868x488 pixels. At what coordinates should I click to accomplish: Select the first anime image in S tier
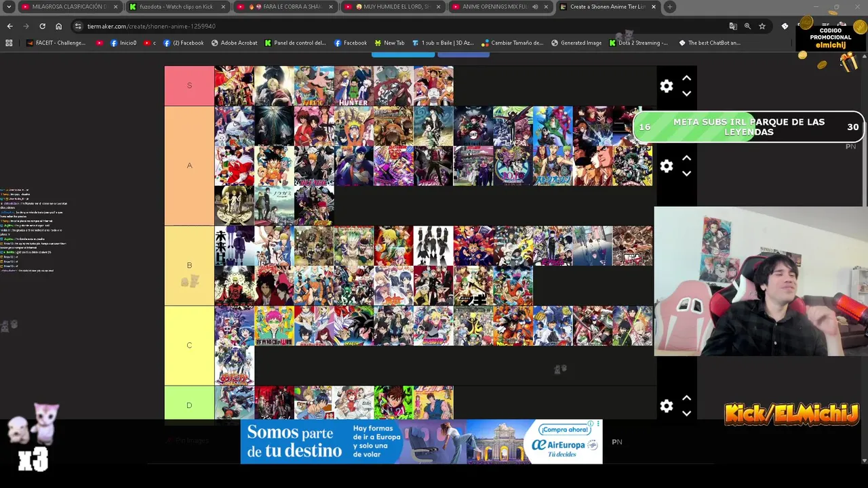234,86
